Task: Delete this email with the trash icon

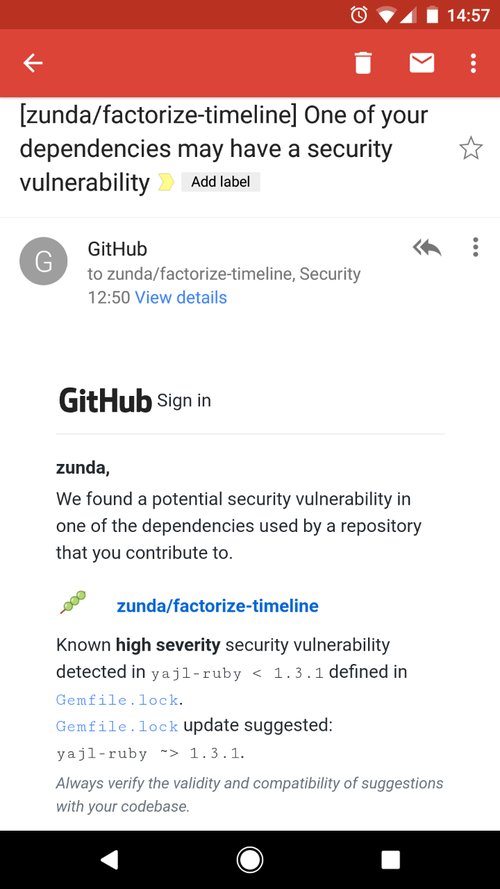Action: pos(363,63)
